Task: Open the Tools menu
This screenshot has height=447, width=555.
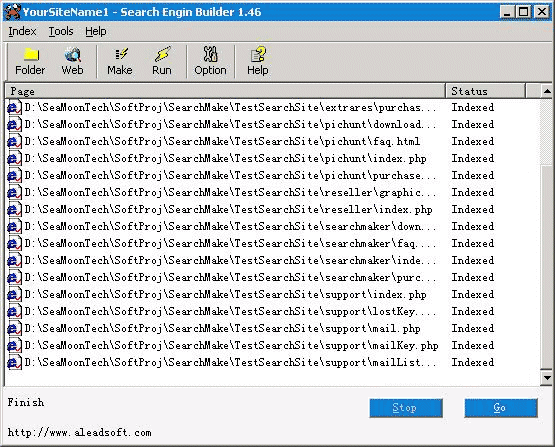Action: (x=61, y=31)
